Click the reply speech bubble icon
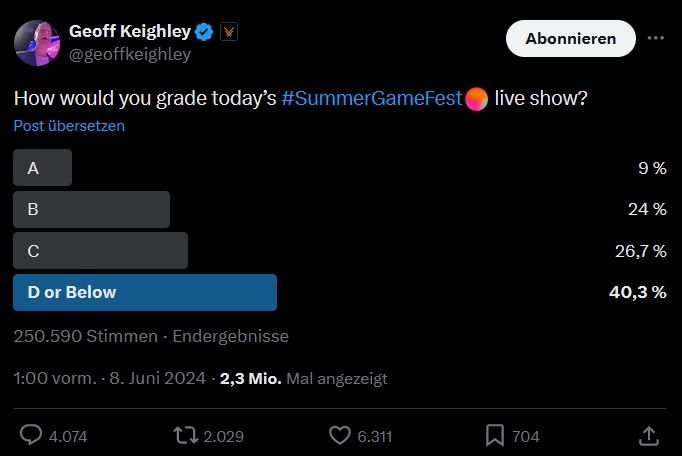 pos(31,435)
